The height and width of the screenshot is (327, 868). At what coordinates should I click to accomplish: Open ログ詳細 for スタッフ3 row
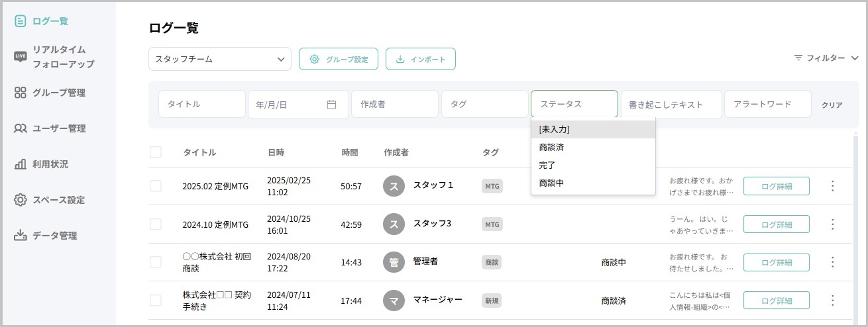776,224
